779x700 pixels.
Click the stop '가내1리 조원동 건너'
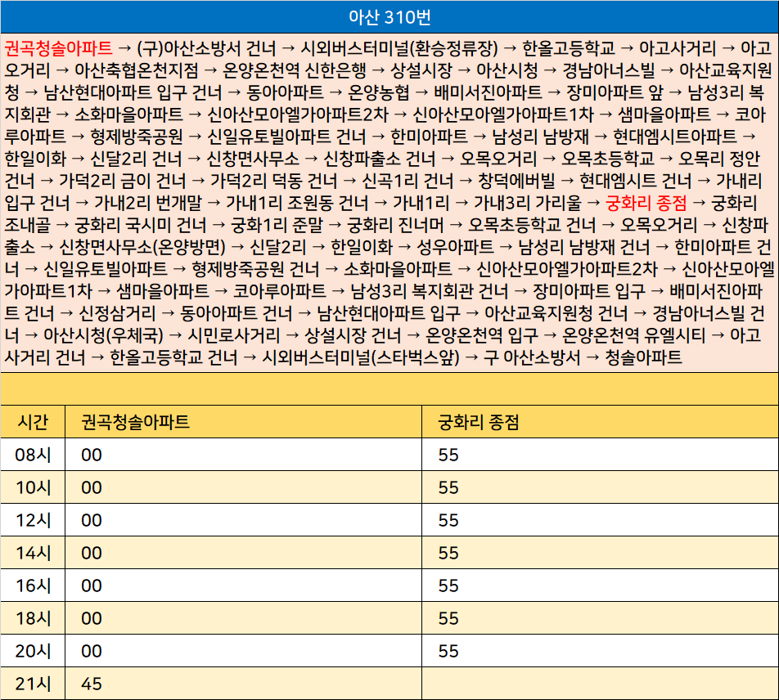[297, 203]
